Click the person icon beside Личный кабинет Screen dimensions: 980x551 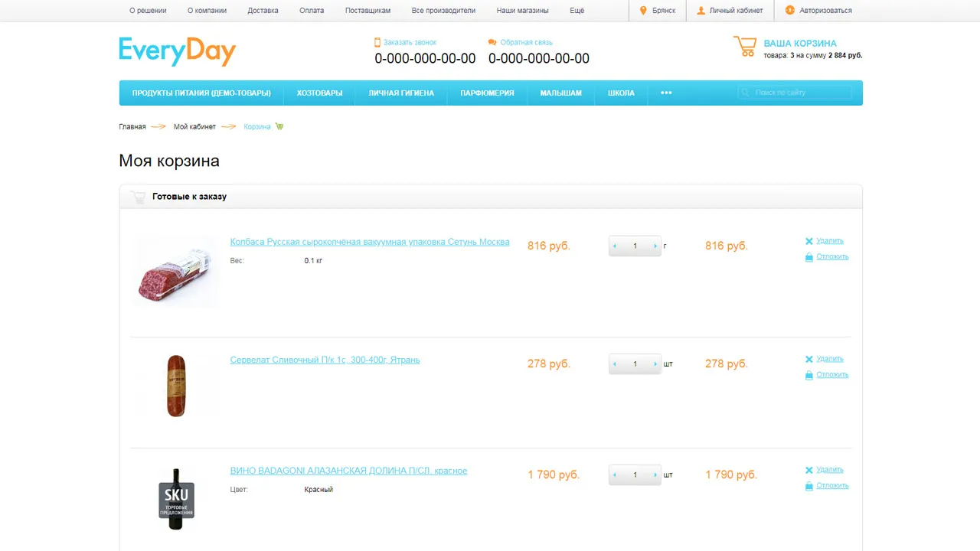point(701,11)
